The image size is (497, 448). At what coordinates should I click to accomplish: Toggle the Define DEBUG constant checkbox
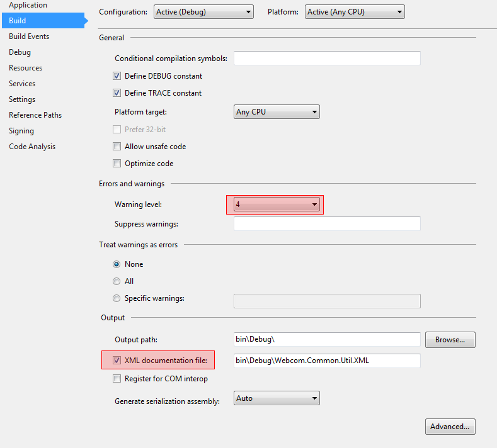(x=117, y=76)
